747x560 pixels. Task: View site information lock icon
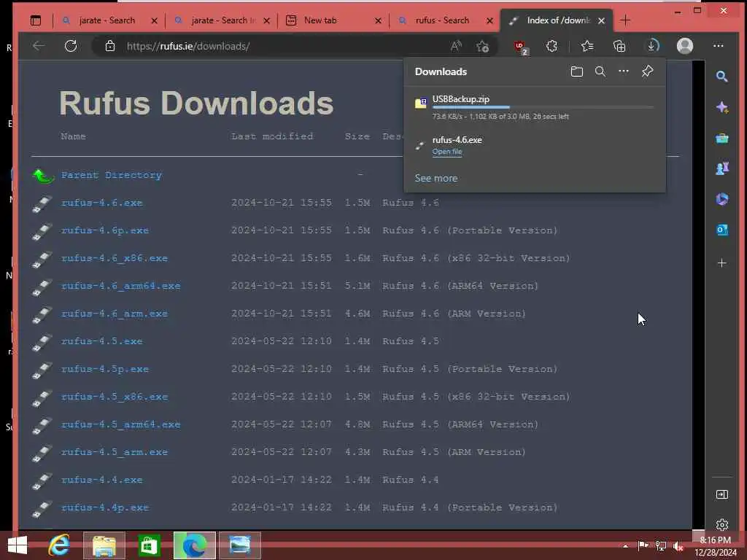pyautogui.click(x=109, y=46)
